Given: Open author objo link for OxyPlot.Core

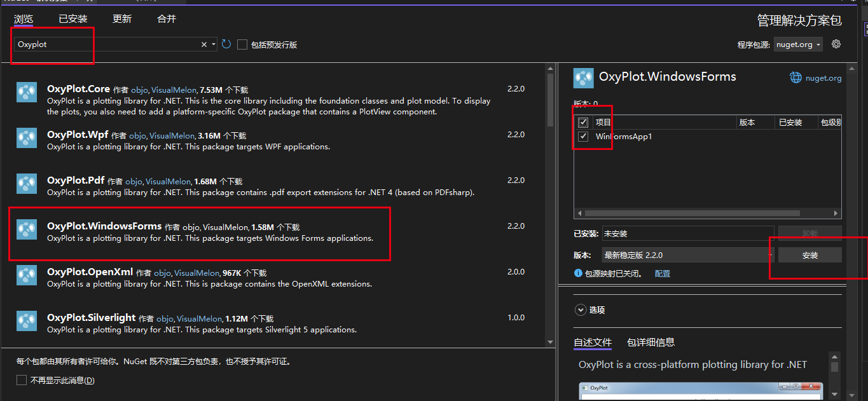Looking at the screenshot, I should [x=139, y=90].
